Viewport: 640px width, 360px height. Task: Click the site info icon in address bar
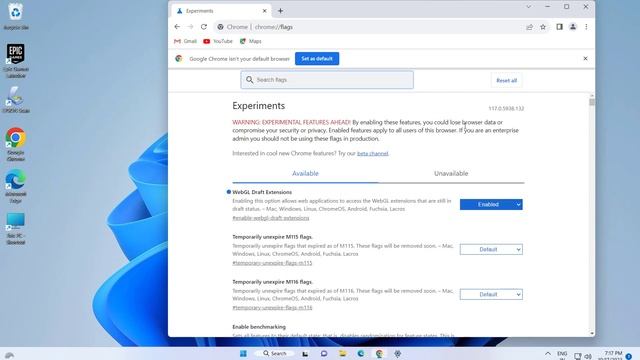(220, 27)
